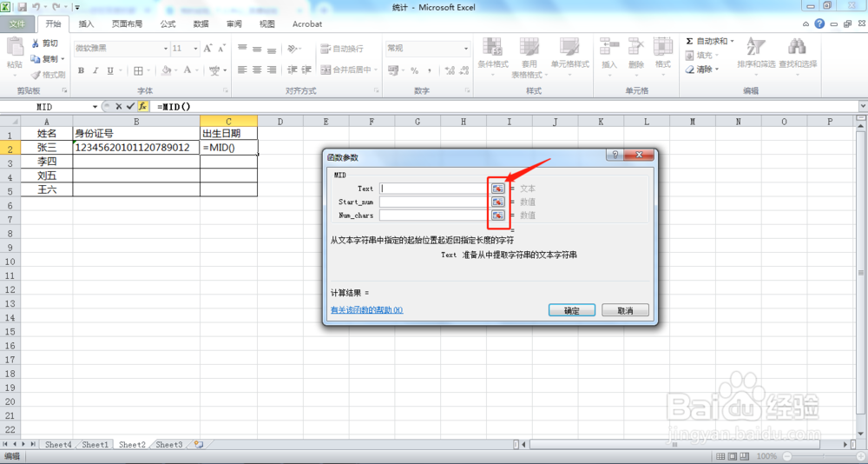Open the File (文件) tab
The height and width of the screenshot is (464, 868).
click(x=17, y=23)
